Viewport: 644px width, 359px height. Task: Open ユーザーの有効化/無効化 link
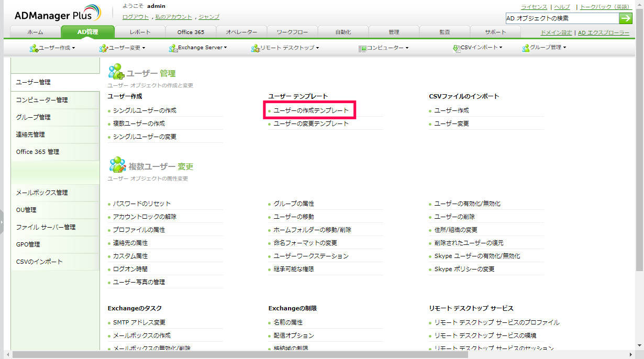click(x=468, y=204)
